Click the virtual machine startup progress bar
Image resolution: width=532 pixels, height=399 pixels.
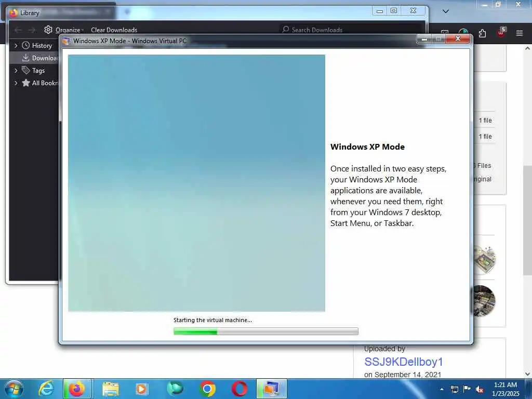(265, 331)
